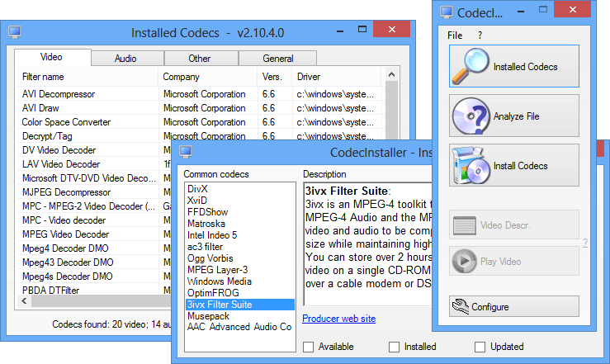The width and height of the screenshot is (610, 364).
Task: Tick the Updated checkbox
Action: click(480, 347)
